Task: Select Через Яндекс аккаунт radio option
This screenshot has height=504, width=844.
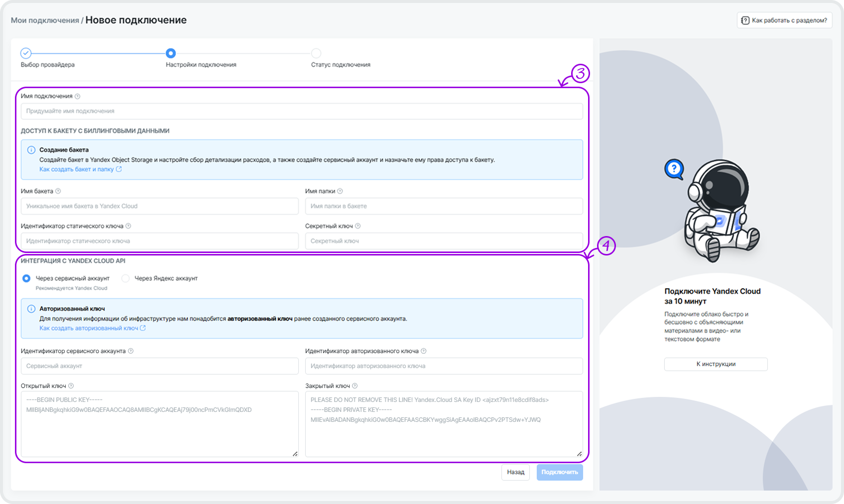Action: pos(125,278)
